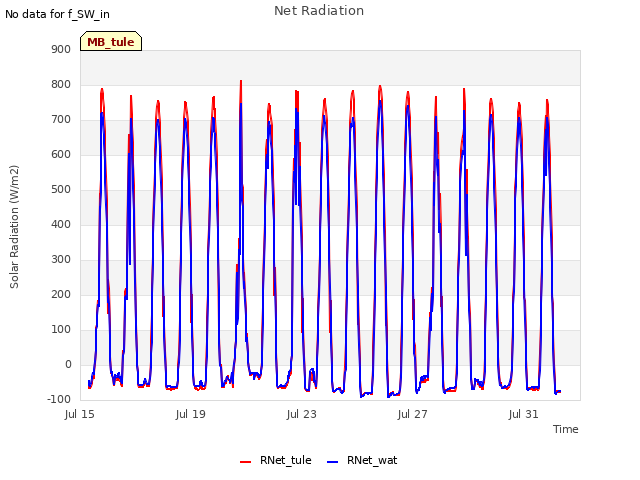Click the Jul 19 x-axis tick label
This screenshot has width=640, height=480.
[191, 414]
